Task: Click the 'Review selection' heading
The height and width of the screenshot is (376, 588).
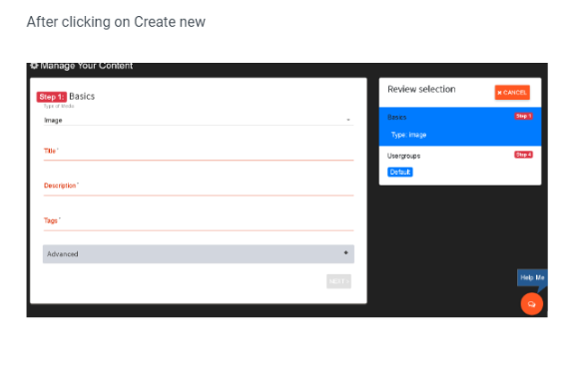Action: pos(421,89)
